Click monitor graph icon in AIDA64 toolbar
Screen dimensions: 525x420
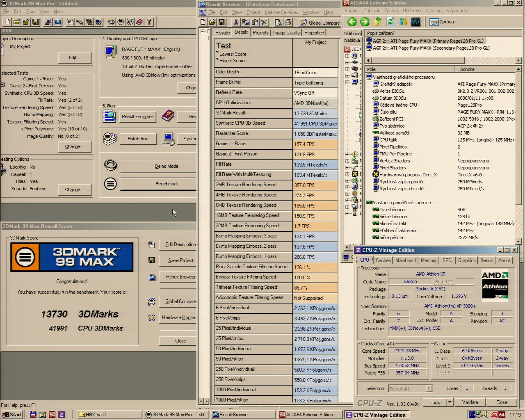415,22
